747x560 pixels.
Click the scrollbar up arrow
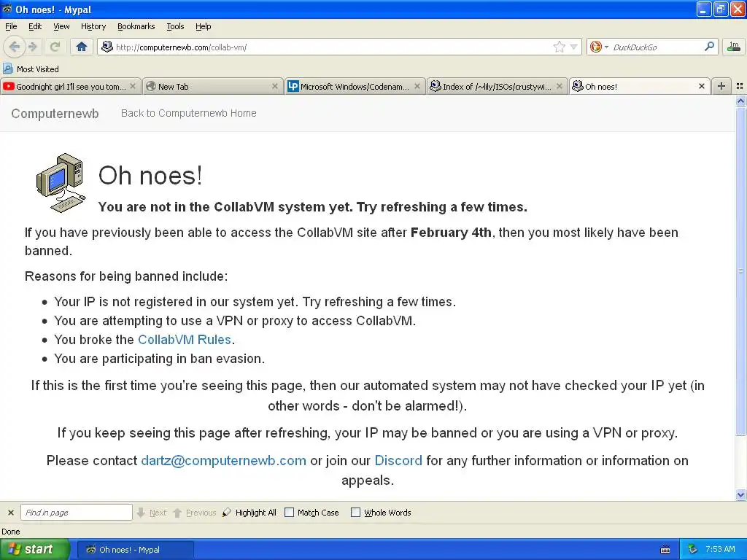coord(740,101)
